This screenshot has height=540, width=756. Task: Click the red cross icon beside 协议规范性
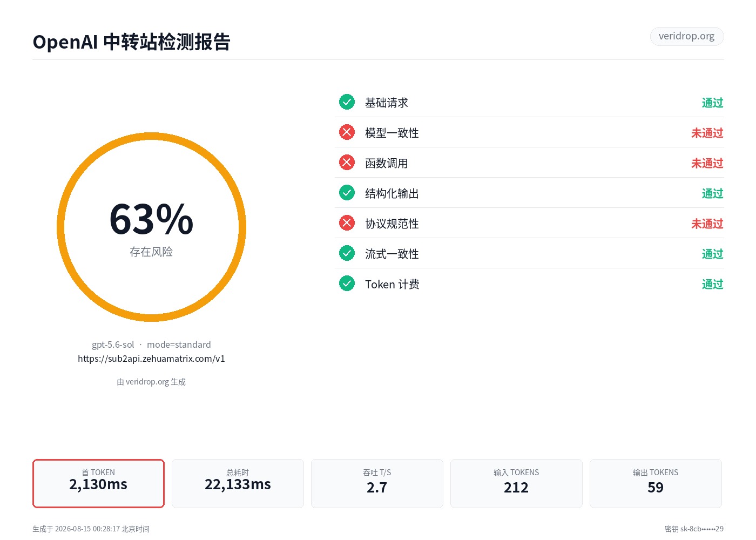(x=347, y=223)
